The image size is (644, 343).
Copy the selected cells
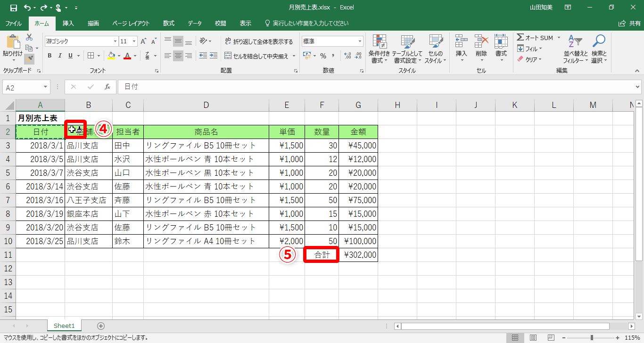click(x=29, y=48)
